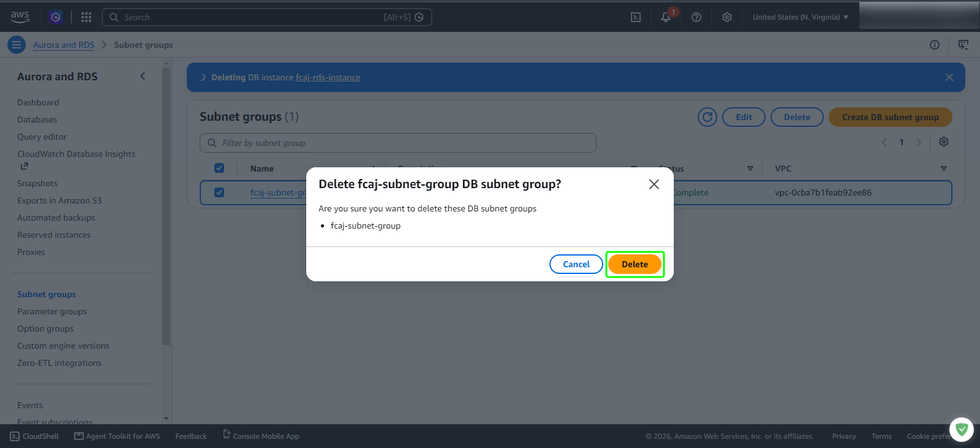Viewport: 980px width, 448px height.
Task: Click Feedback in the footer
Action: (191, 436)
